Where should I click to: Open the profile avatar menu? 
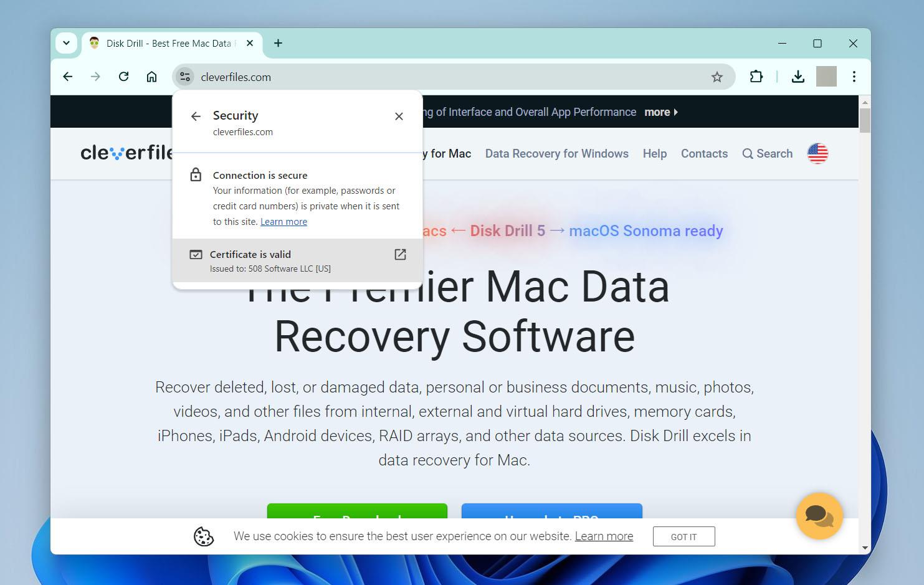coord(826,77)
